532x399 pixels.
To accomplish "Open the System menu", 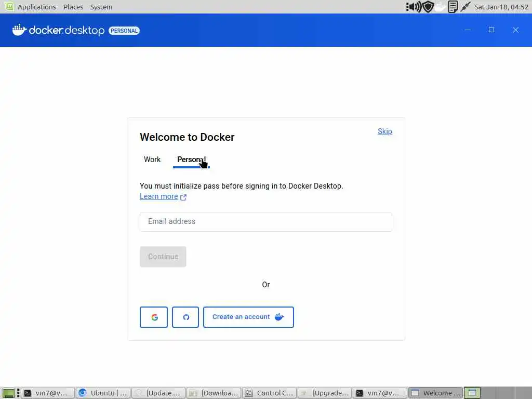I will point(101,7).
